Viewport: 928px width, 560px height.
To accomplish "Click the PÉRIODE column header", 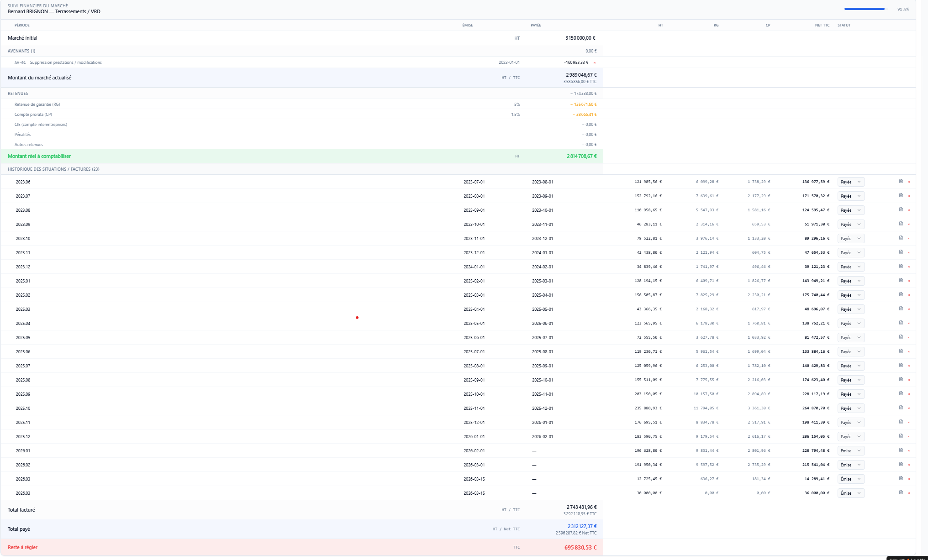I will (x=22, y=25).
